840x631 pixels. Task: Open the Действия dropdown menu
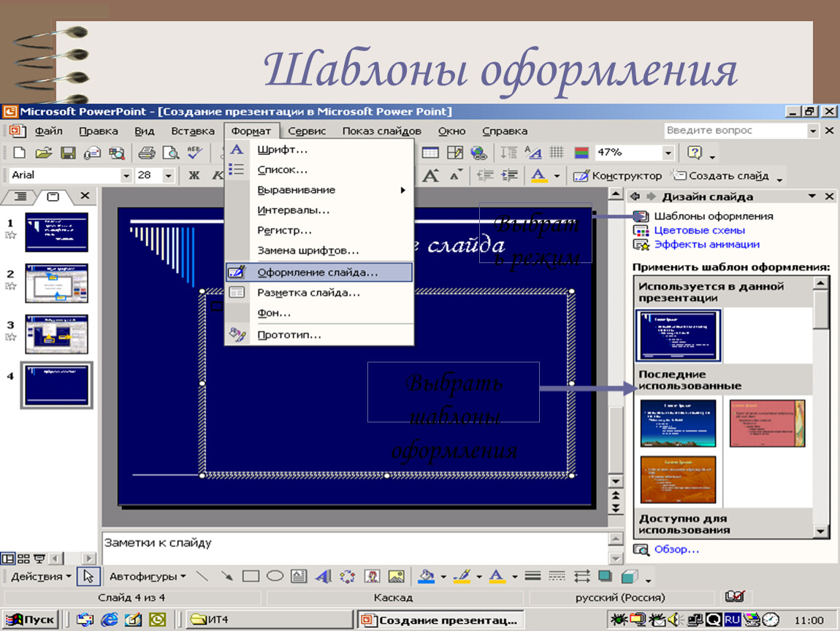[41, 576]
